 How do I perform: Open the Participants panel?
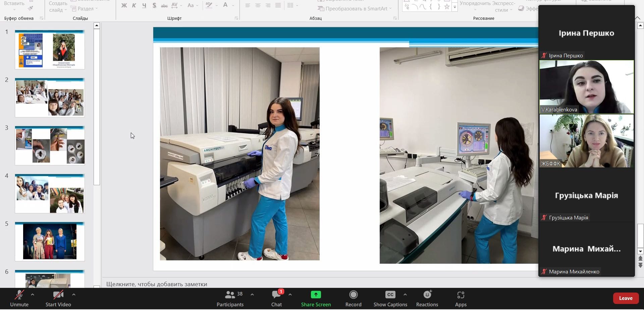pos(230,298)
